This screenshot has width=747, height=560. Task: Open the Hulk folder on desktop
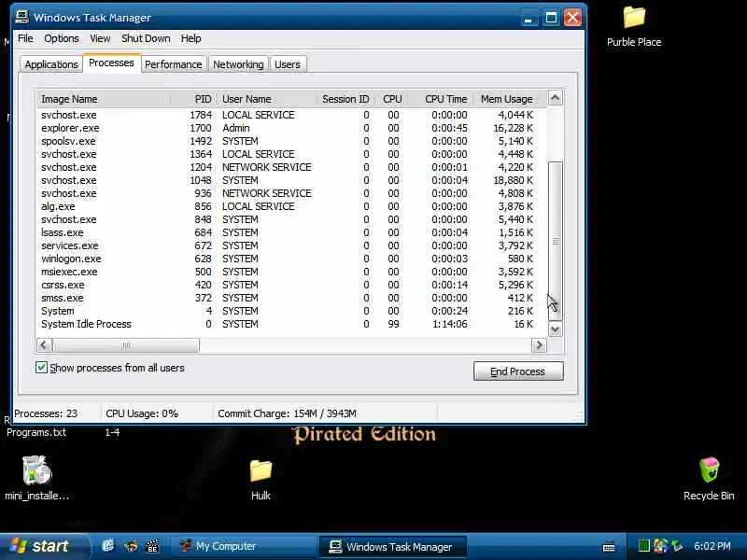[261, 470]
